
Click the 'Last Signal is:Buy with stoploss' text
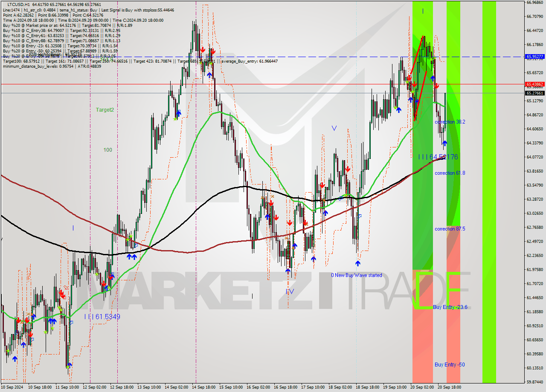(x=138, y=10)
